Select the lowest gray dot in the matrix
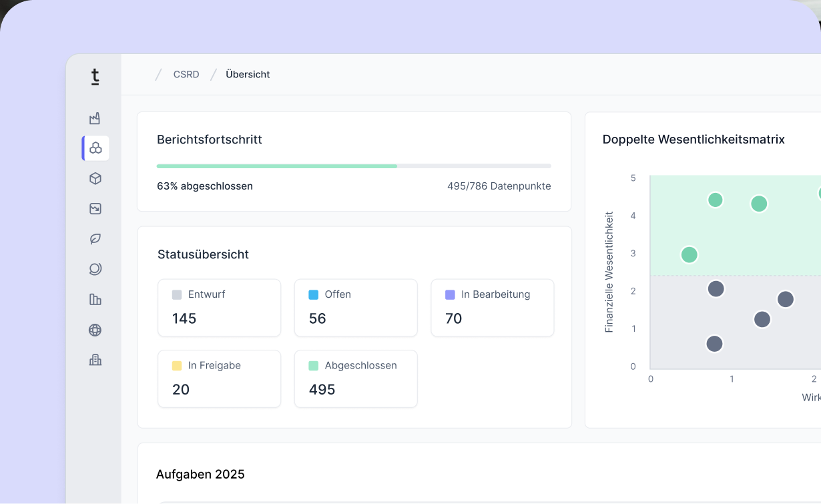 pyautogui.click(x=715, y=344)
